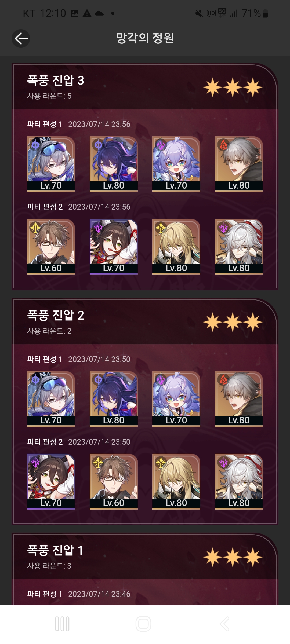Tap the Lv.70 brown-haired girl in 폭풍 진압 2 team 2
This screenshot has width=290, height=644.
point(51,481)
